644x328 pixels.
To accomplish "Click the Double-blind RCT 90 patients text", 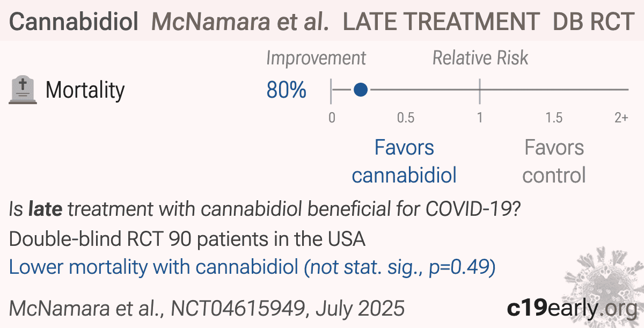I will coord(187,239).
